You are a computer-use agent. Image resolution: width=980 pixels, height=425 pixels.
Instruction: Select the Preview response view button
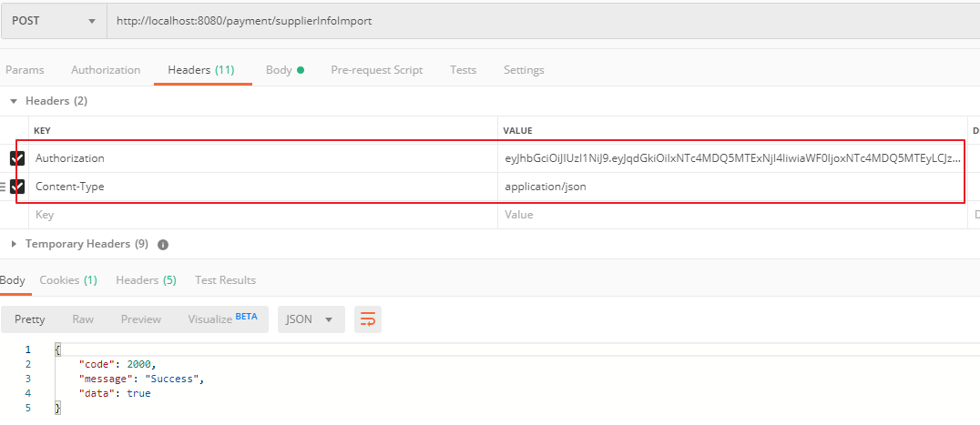(x=140, y=319)
